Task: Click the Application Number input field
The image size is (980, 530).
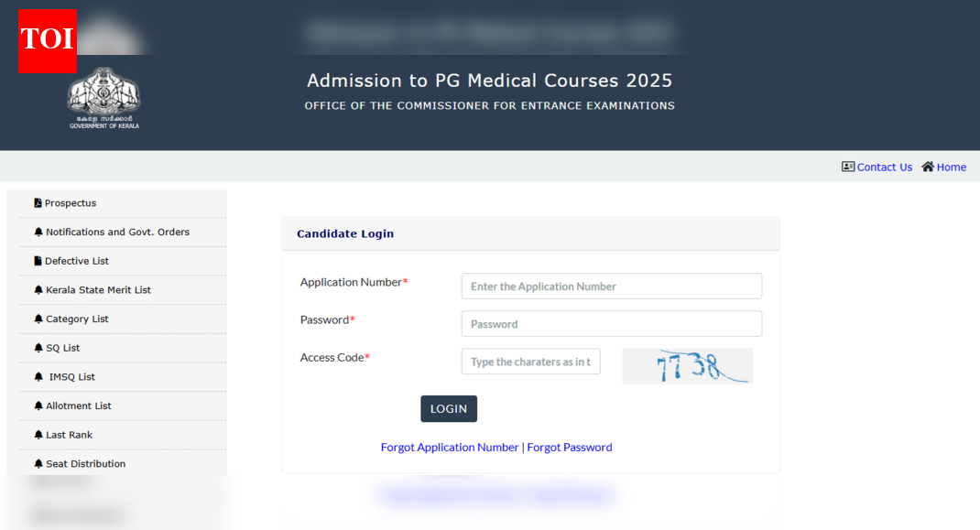Action: click(x=610, y=286)
